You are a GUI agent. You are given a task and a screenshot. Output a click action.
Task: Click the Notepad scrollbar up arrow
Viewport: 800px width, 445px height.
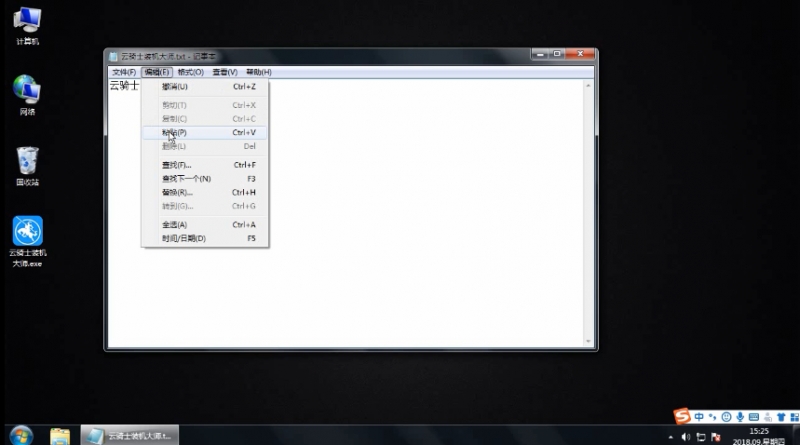(x=588, y=85)
